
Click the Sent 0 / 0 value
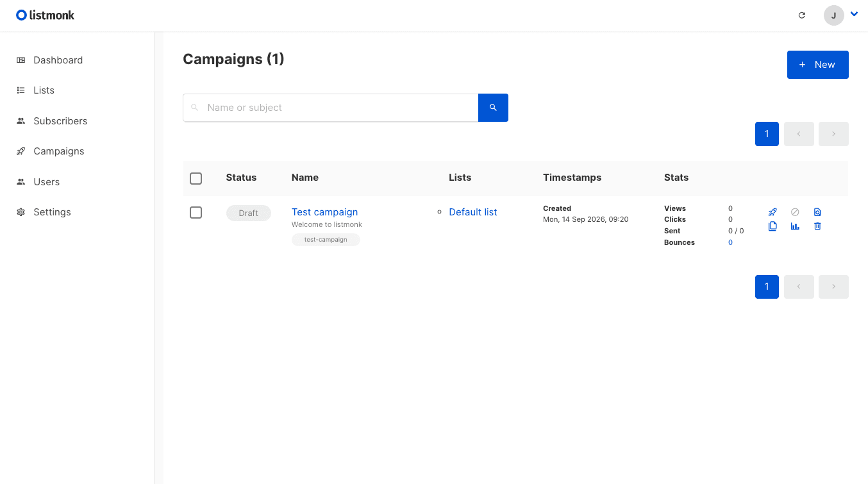(x=736, y=231)
